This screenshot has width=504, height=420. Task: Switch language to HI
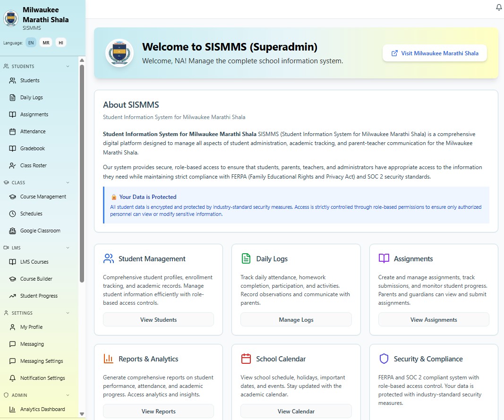[60, 43]
